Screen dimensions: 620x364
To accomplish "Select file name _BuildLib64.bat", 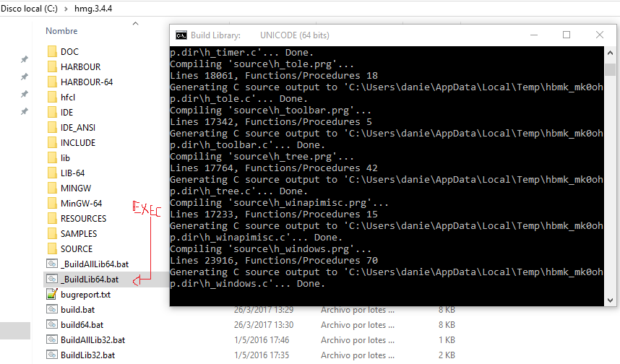I will tap(90, 279).
